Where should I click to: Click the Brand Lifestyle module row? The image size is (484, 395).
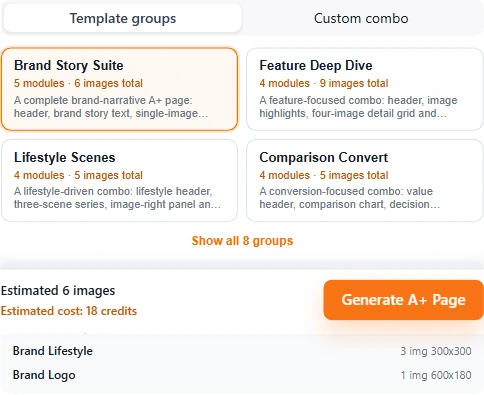[242, 351]
